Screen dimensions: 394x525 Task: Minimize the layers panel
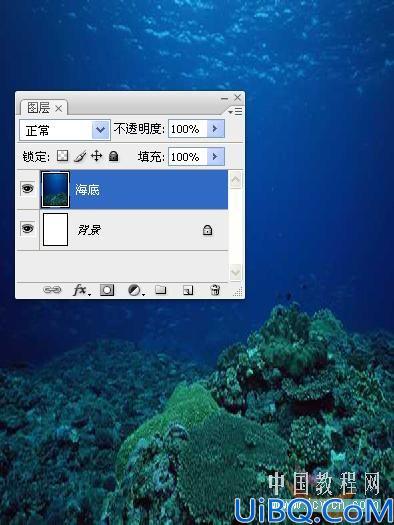(x=224, y=98)
